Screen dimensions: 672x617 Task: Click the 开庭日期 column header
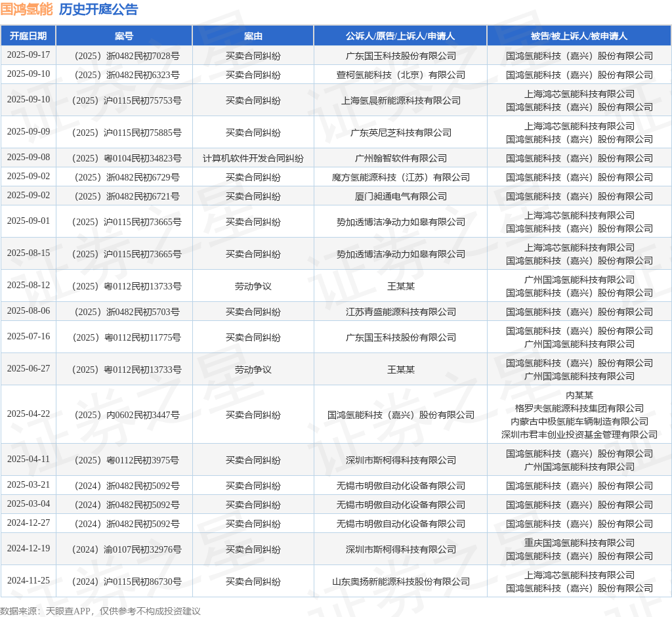pyautogui.click(x=28, y=36)
